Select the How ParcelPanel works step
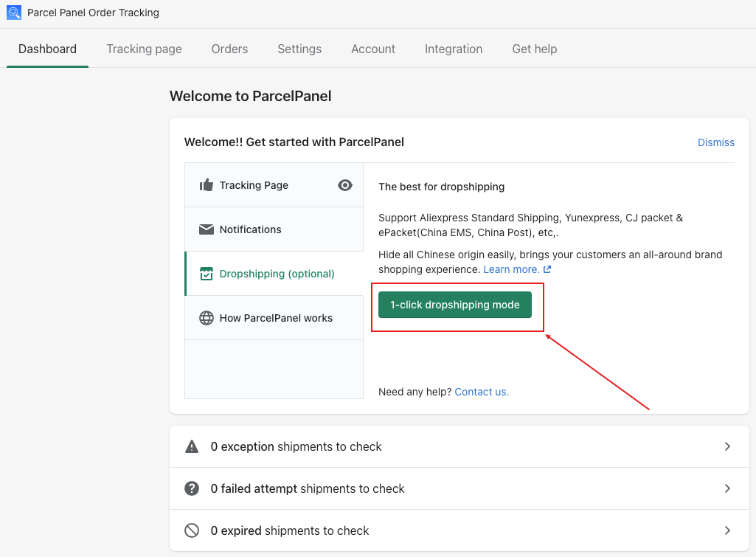 click(274, 318)
